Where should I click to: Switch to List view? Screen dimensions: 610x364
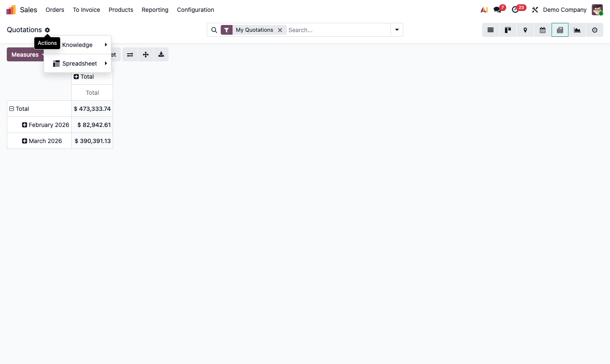pos(491,30)
